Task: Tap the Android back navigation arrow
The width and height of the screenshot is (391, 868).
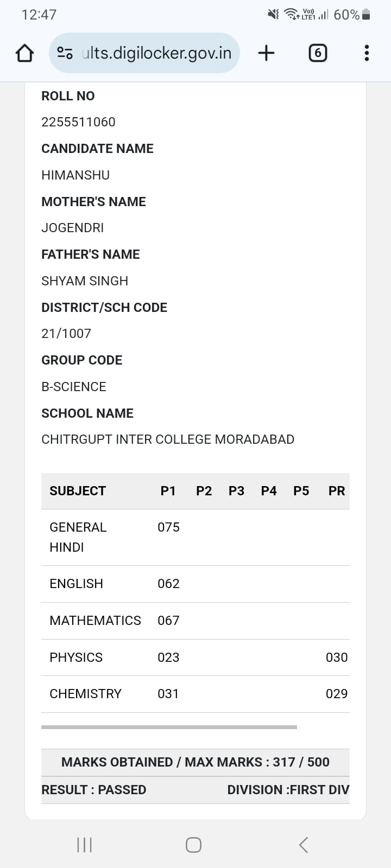Action: [x=304, y=845]
